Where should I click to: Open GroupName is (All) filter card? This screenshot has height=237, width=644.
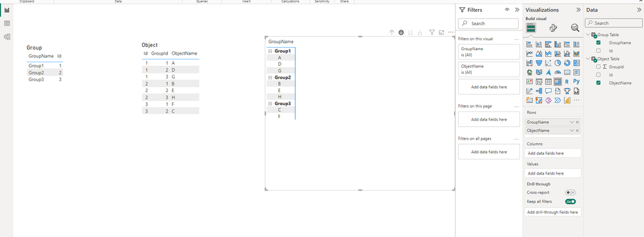[x=488, y=52]
